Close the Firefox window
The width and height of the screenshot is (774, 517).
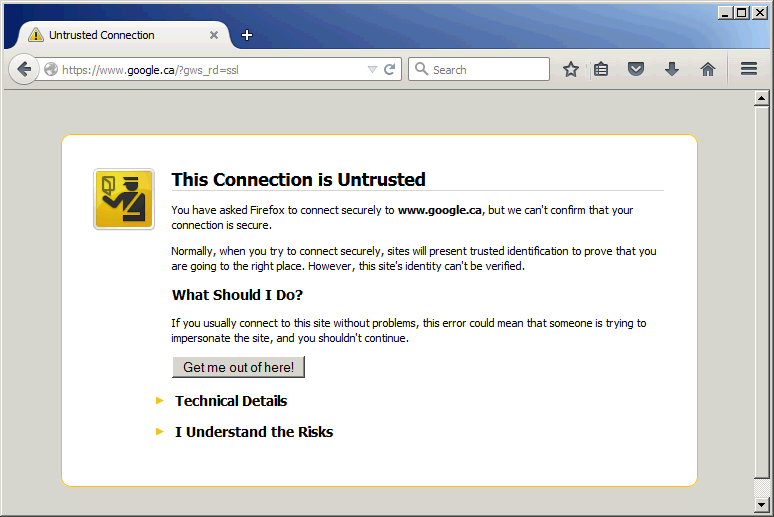(x=759, y=13)
